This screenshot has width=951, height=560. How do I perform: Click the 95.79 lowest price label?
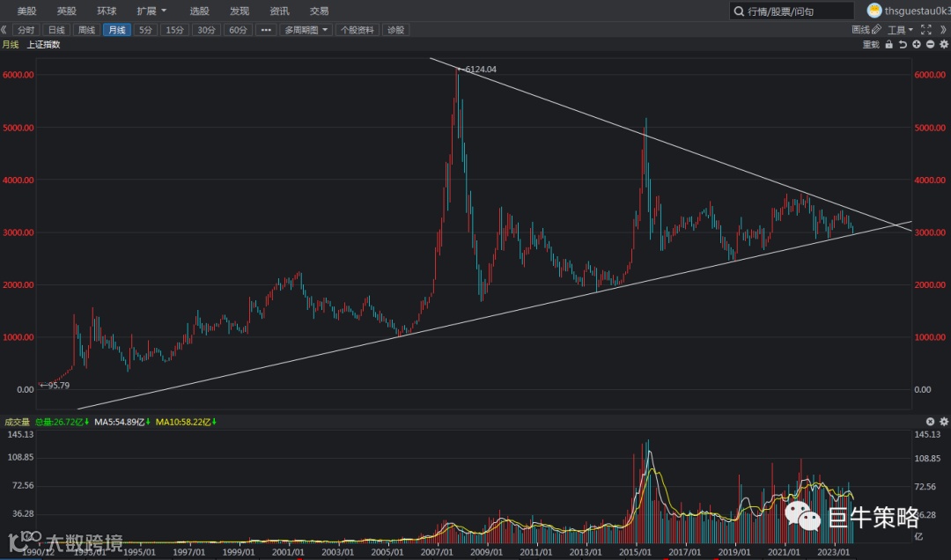59,386
